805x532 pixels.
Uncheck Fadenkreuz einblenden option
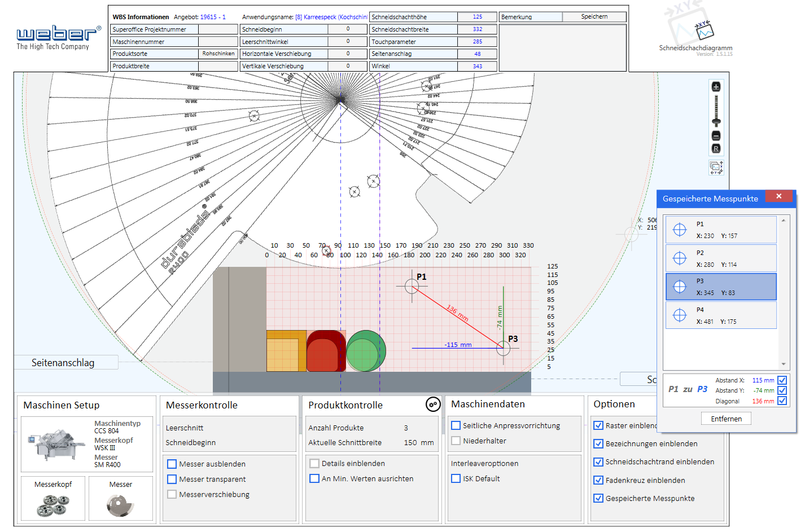click(598, 481)
